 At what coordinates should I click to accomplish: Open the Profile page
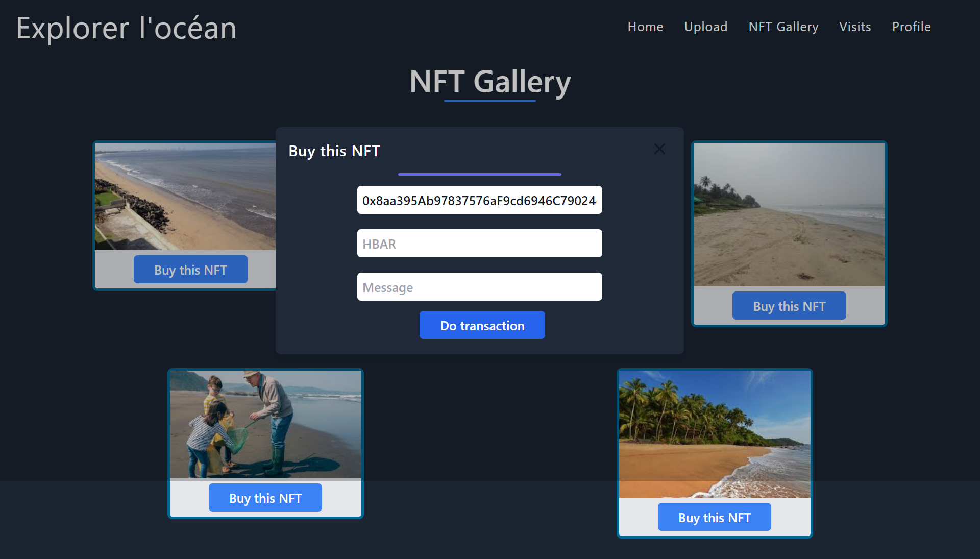(x=911, y=27)
